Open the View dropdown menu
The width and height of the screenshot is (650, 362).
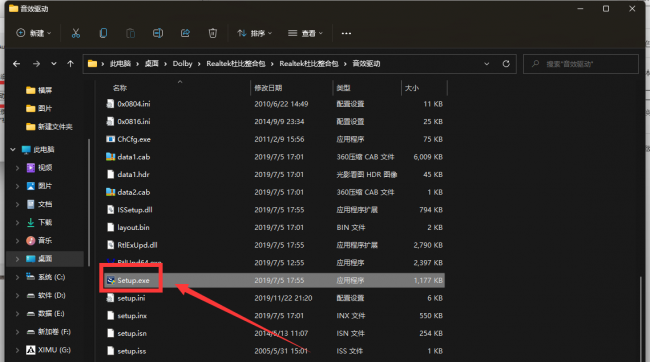[305, 33]
